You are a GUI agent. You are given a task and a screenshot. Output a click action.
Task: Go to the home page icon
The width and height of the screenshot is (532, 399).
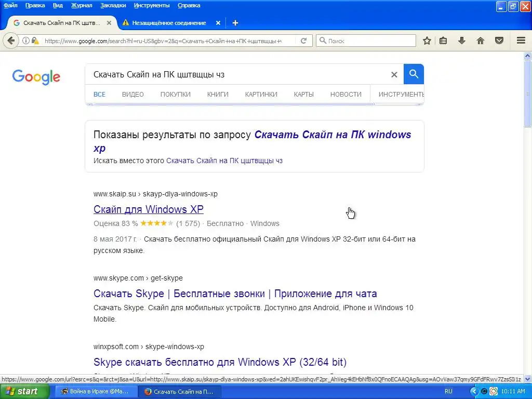481,41
